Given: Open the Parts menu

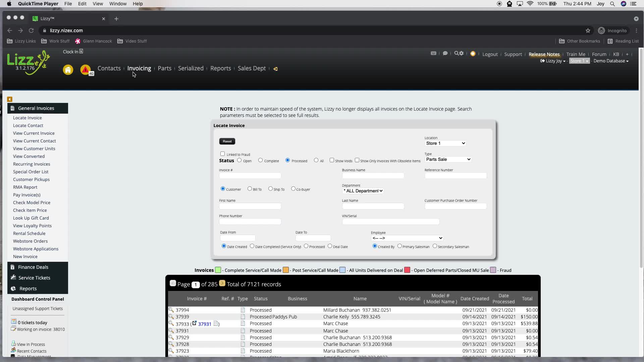Looking at the screenshot, I should click(x=164, y=68).
